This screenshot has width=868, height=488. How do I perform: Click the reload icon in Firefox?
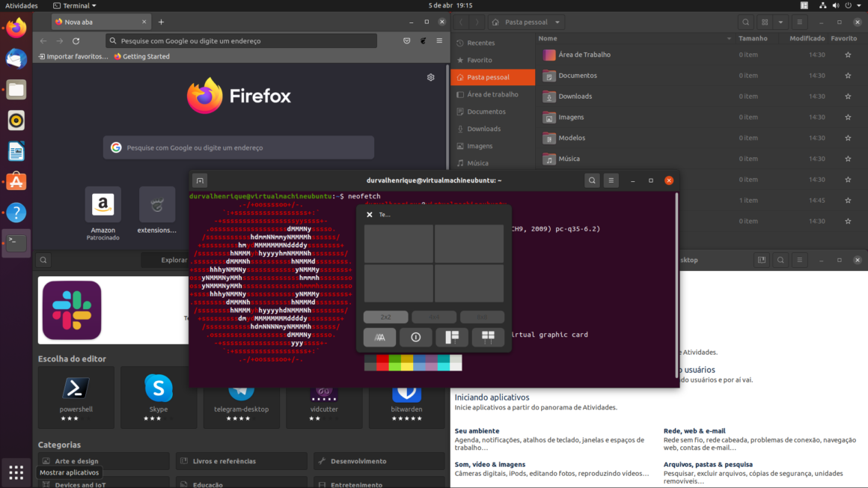tap(76, 40)
